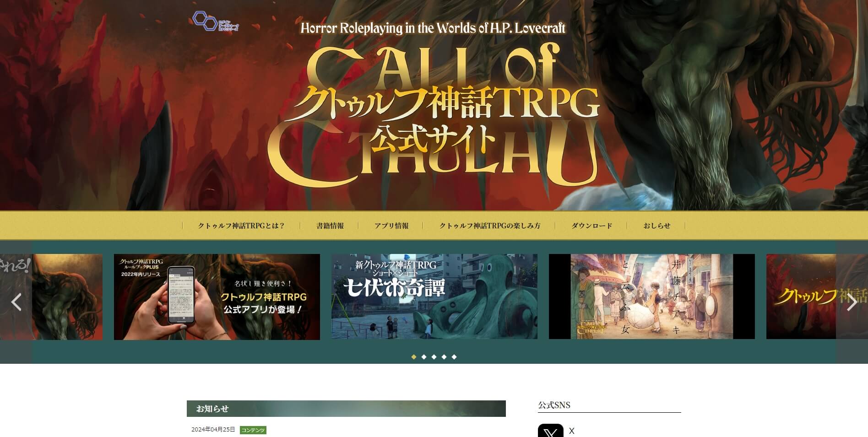Click the お知らせ section header
The width and height of the screenshot is (868, 437).
pyautogui.click(x=346, y=409)
